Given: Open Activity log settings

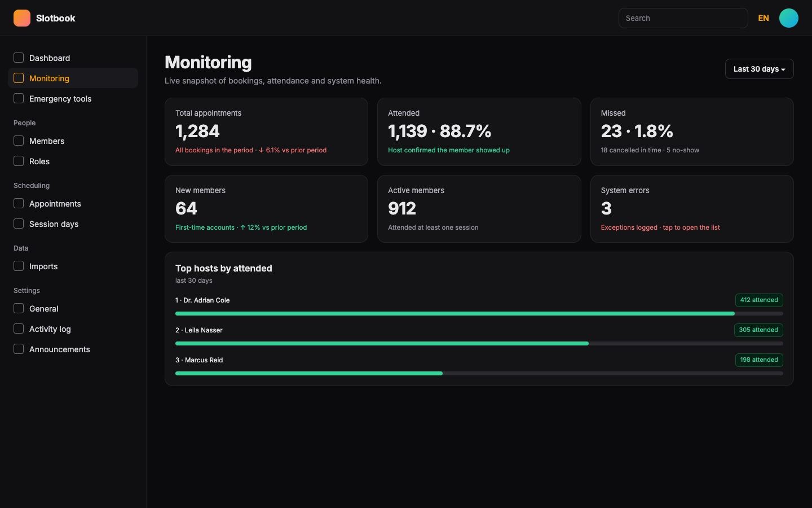Looking at the screenshot, I should point(73,329).
